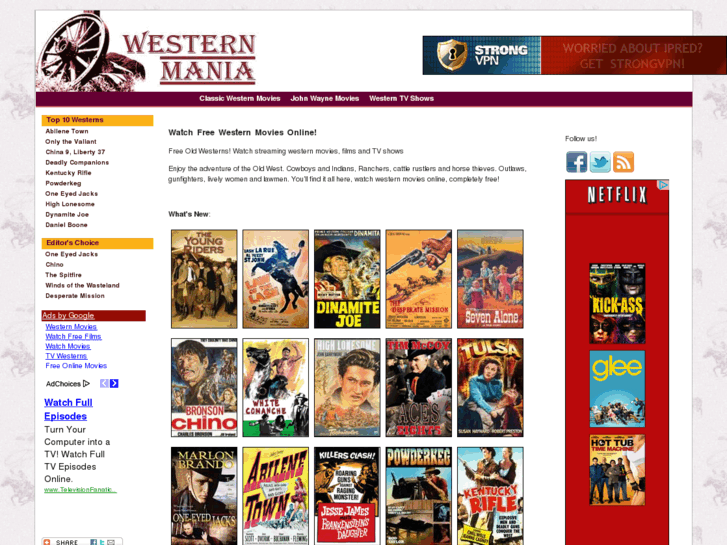
Task: Open The Spitfire link
Action: 63,275
